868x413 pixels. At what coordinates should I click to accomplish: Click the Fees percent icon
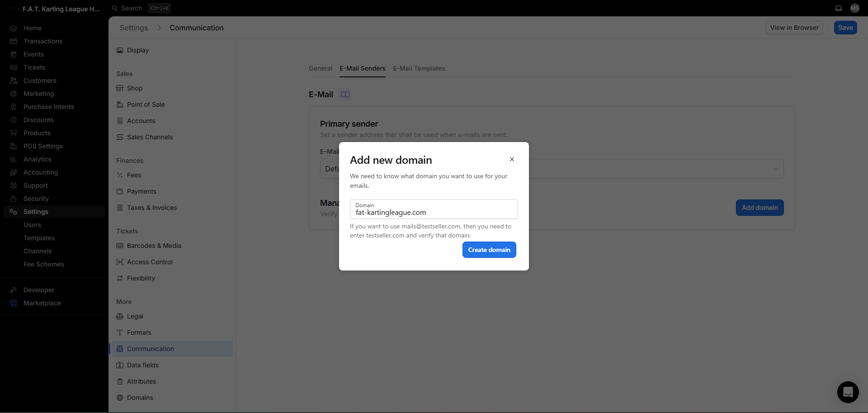click(120, 175)
